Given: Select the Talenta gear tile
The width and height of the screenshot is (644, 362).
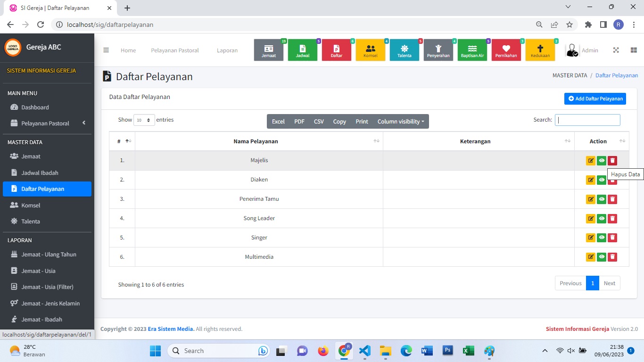Looking at the screenshot, I should [x=404, y=50].
